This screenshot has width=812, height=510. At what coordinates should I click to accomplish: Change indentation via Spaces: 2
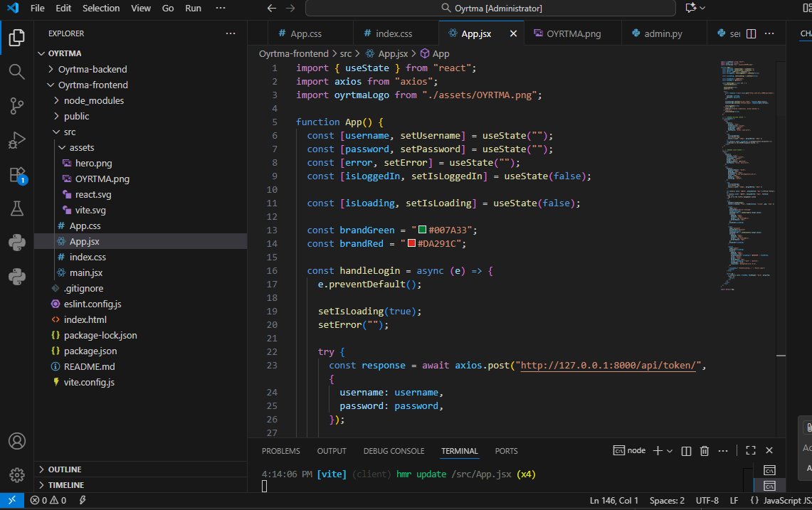click(667, 501)
